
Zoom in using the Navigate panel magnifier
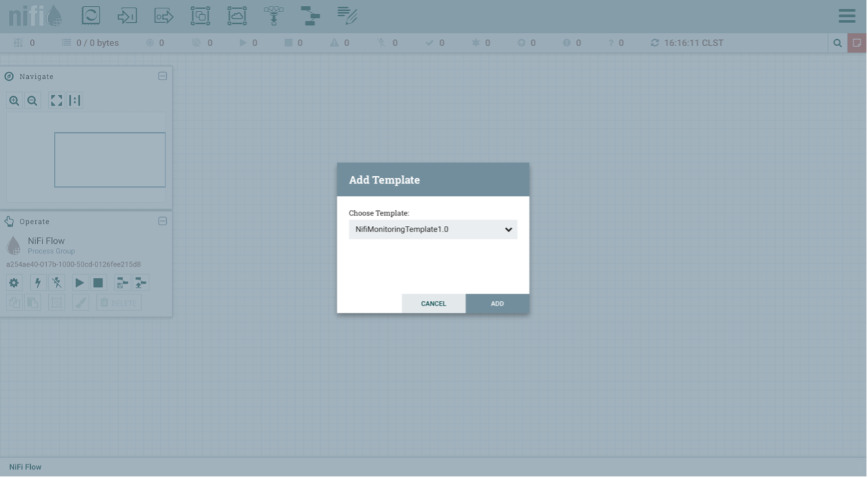coord(13,100)
